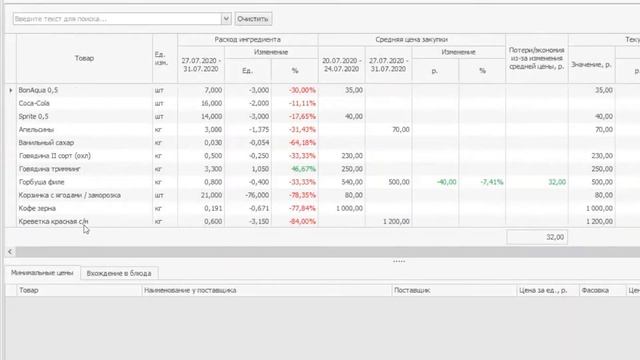Open the Вхождение в блюда tab
Screen dimensions: 640x360
click(119, 273)
